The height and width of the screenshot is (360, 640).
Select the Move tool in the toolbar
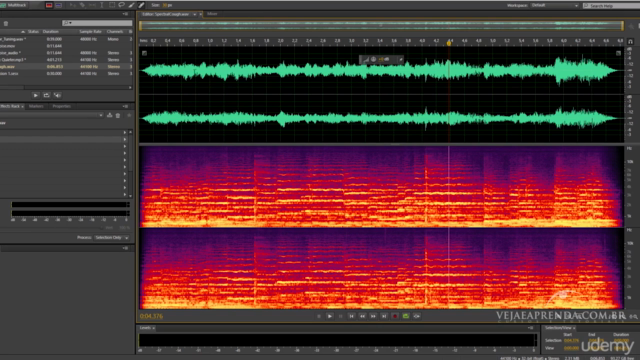tap(73, 5)
